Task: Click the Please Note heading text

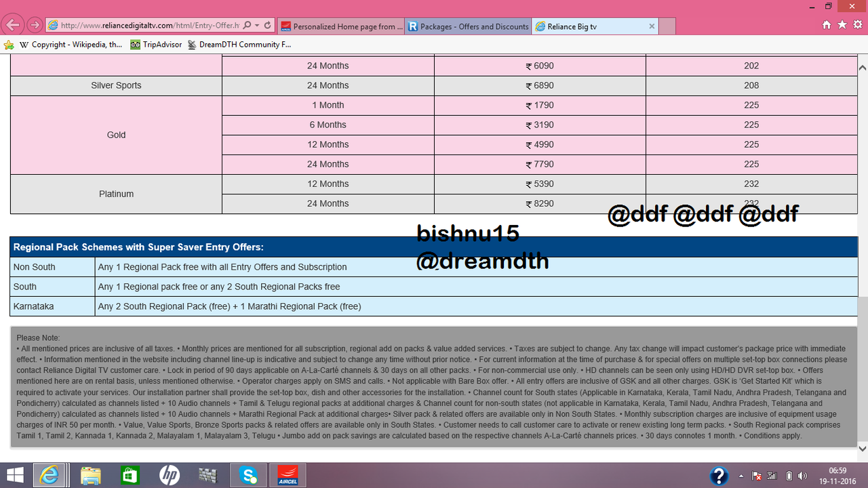Action: [x=38, y=338]
